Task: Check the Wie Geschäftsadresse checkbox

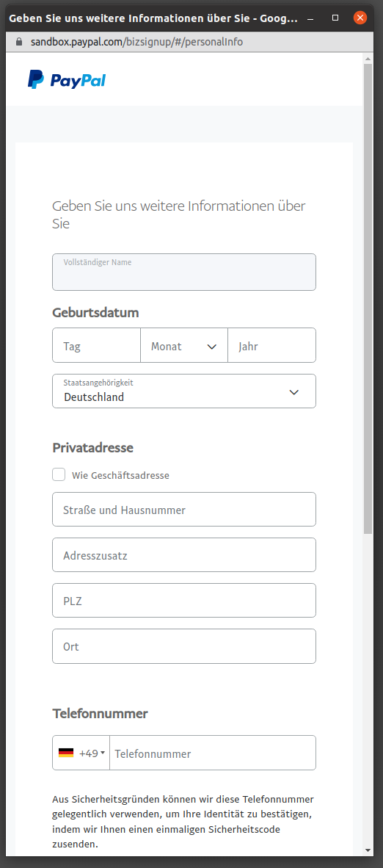Action: pos(59,475)
